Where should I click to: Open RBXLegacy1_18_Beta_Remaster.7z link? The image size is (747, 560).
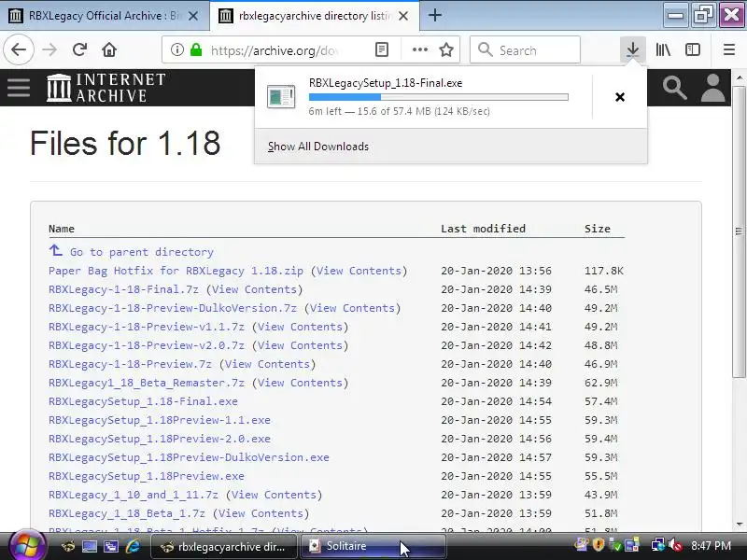(147, 383)
